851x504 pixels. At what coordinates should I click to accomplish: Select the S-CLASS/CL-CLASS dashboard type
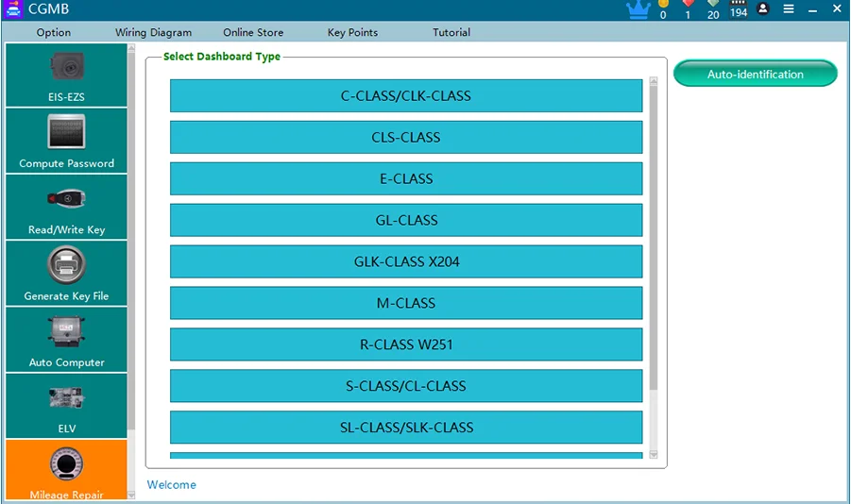(x=406, y=386)
